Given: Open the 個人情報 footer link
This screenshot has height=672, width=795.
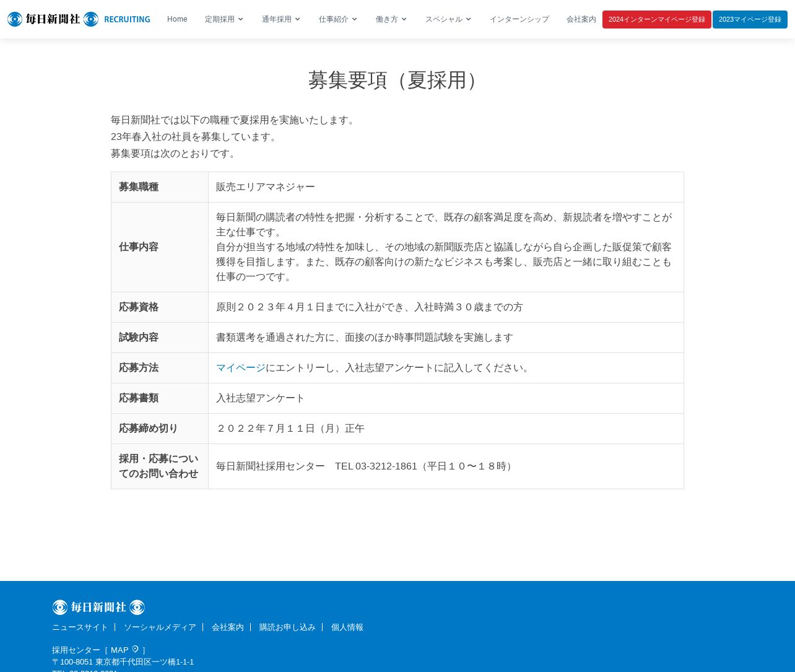Looking at the screenshot, I should [x=347, y=627].
